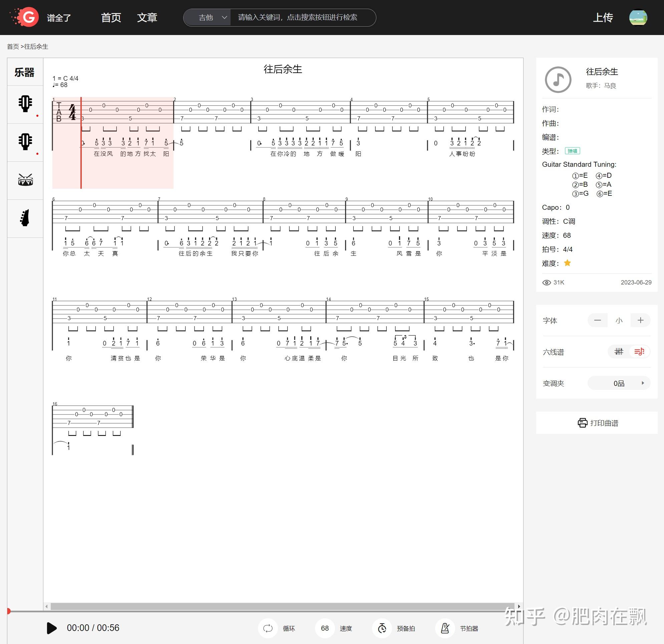
Task: Click the 调性: C调 info line
Action: click(x=558, y=221)
